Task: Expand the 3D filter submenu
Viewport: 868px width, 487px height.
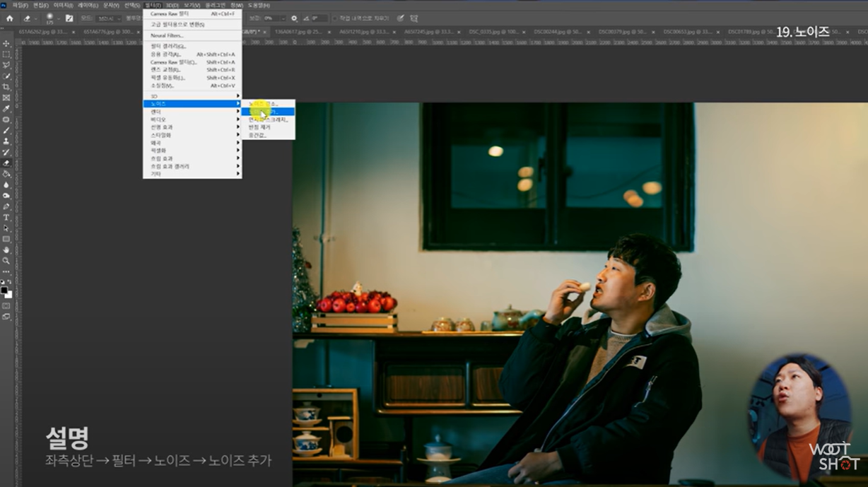Action: pos(192,95)
